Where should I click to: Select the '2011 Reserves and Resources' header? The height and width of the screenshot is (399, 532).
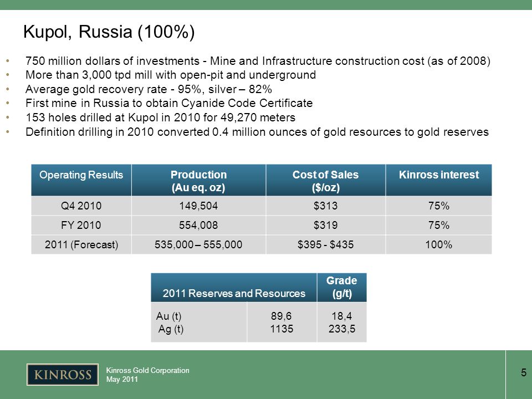click(x=234, y=293)
